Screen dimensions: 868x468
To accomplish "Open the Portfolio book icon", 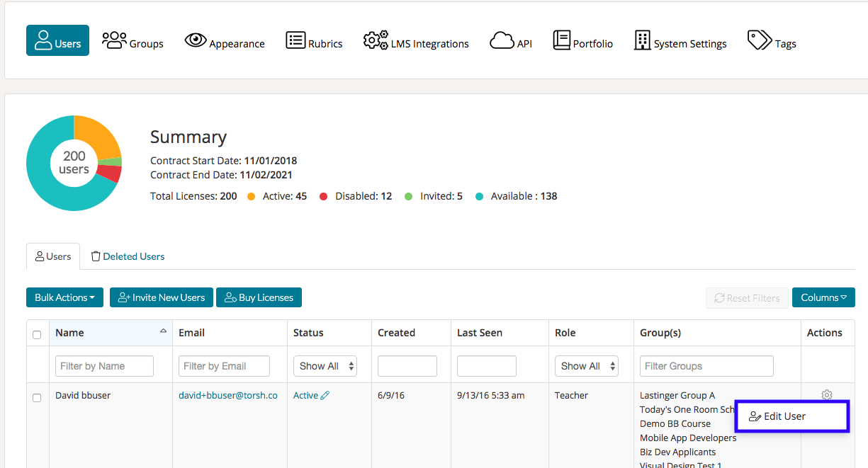I will pos(561,40).
